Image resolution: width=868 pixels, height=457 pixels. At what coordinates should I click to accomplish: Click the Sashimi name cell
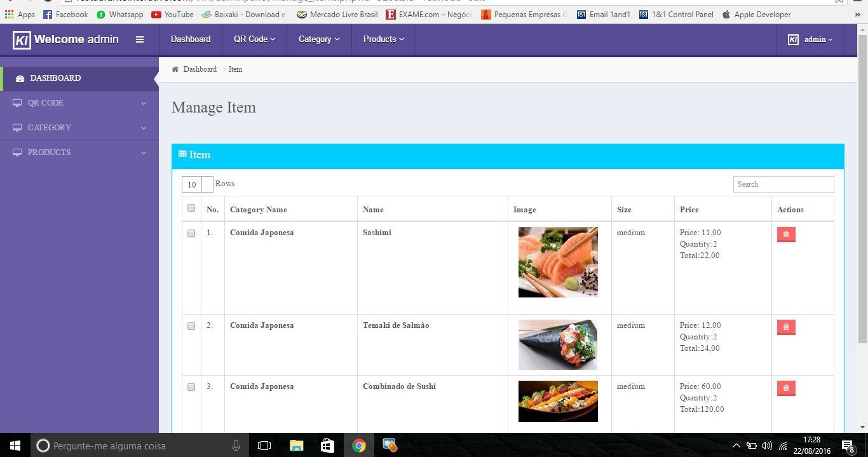tap(377, 233)
